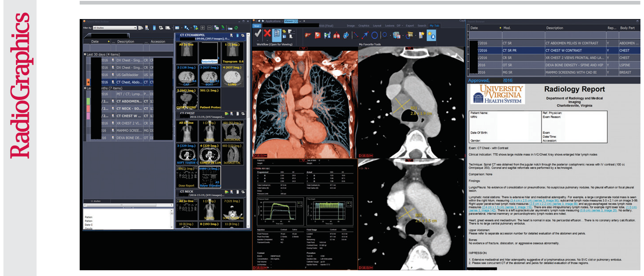Click the yellow sign tool in My Favorite Tools
The image size is (644, 276).
point(409,35)
